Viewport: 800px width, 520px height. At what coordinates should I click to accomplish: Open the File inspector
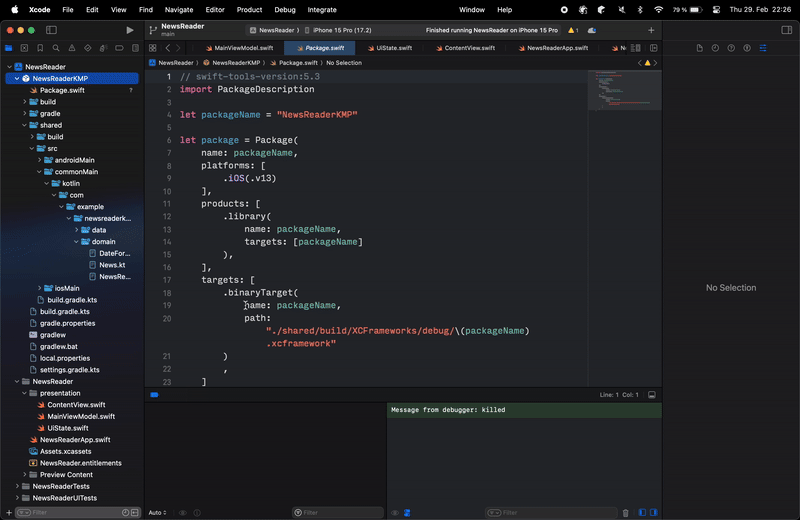(x=699, y=48)
